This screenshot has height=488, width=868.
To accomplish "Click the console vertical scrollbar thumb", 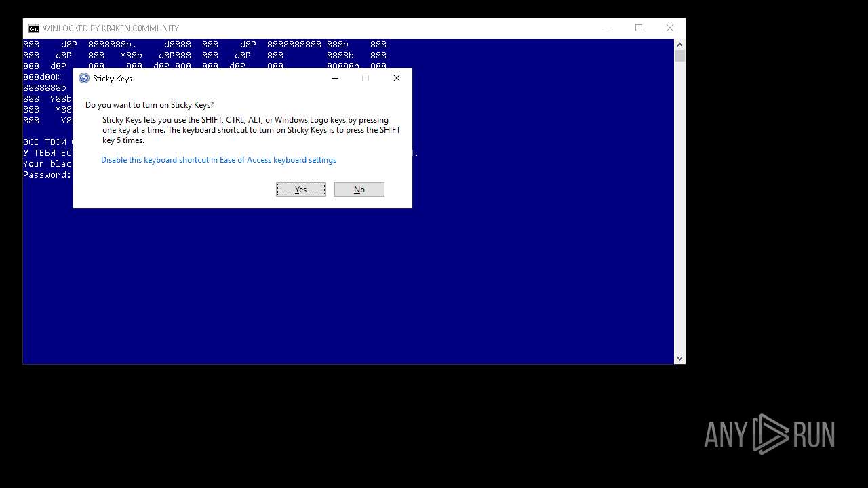I will [x=679, y=56].
